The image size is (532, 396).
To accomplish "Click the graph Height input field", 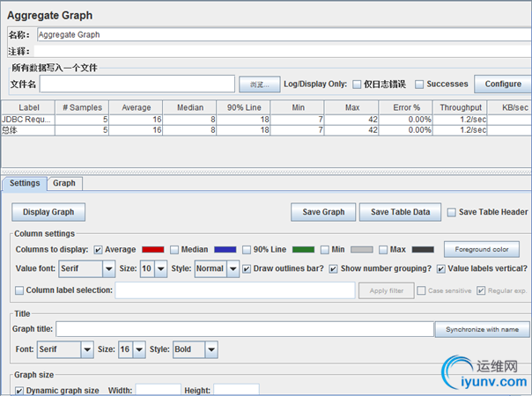I will (x=236, y=390).
